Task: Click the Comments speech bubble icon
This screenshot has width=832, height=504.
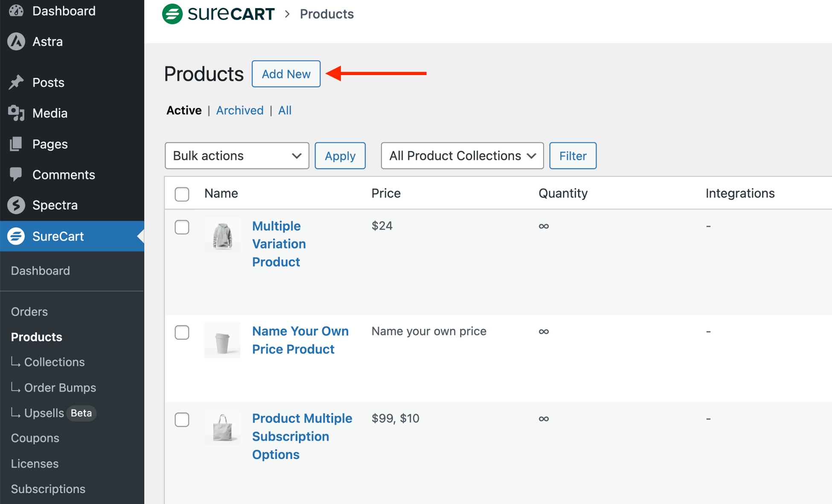Action: 16,174
